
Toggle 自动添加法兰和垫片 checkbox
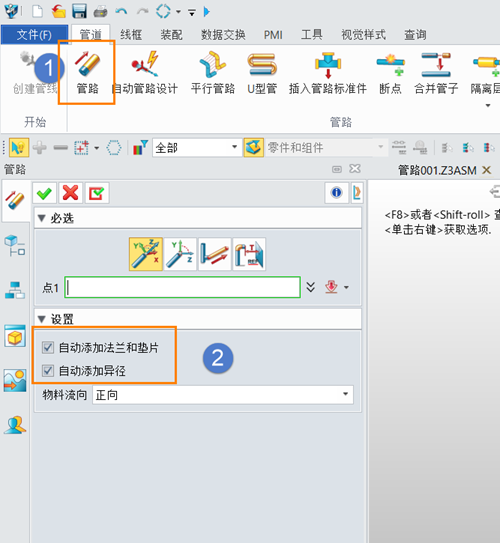[48, 347]
